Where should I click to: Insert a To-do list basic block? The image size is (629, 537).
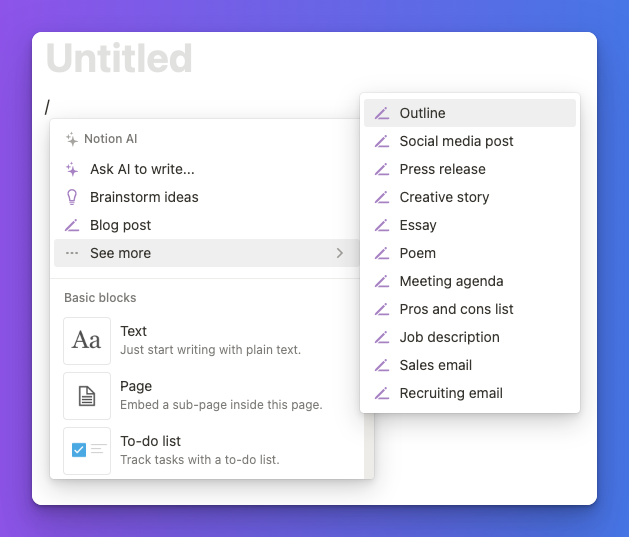pyautogui.click(x=209, y=451)
